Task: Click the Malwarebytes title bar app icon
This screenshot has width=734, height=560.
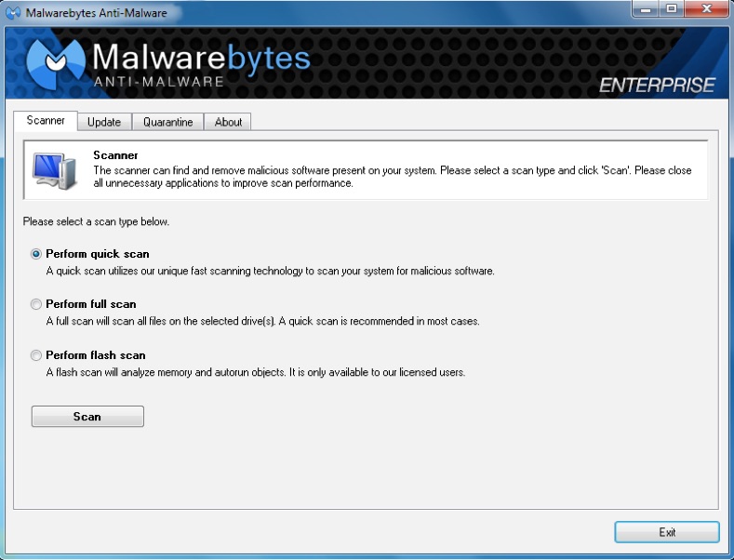Action: pos(13,12)
